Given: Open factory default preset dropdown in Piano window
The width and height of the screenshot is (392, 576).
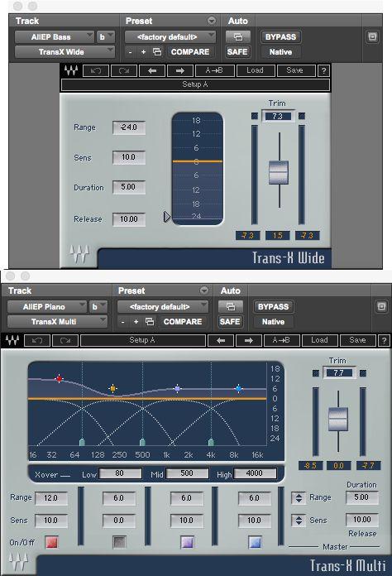Looking at the screenshot, I should 163,306.
